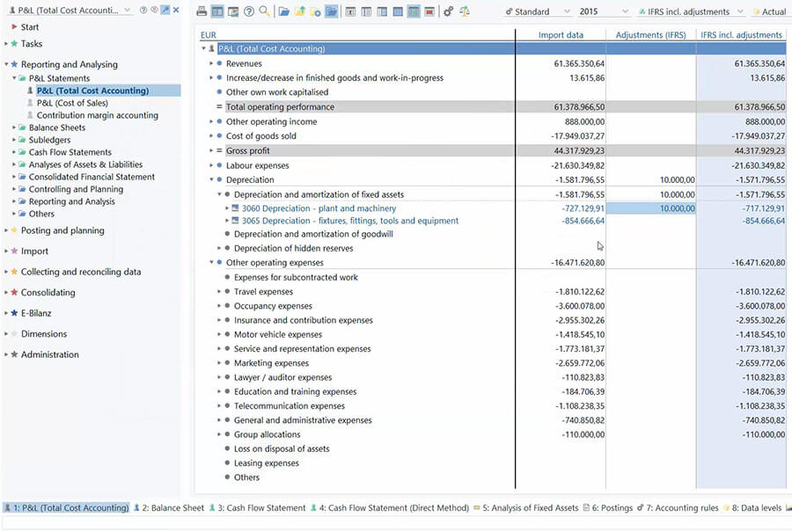Click the printer icon in toolbar
The height and width of the screenshot is (532, 792).
tap(202, 11)
